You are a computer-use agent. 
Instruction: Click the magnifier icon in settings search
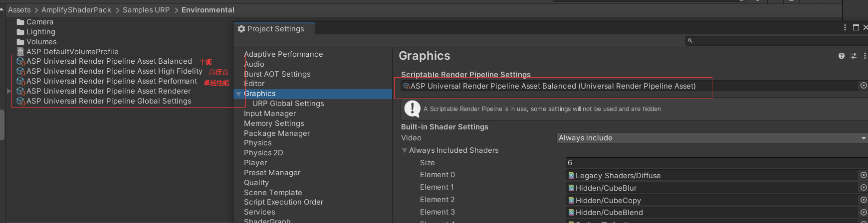(690, 41)
